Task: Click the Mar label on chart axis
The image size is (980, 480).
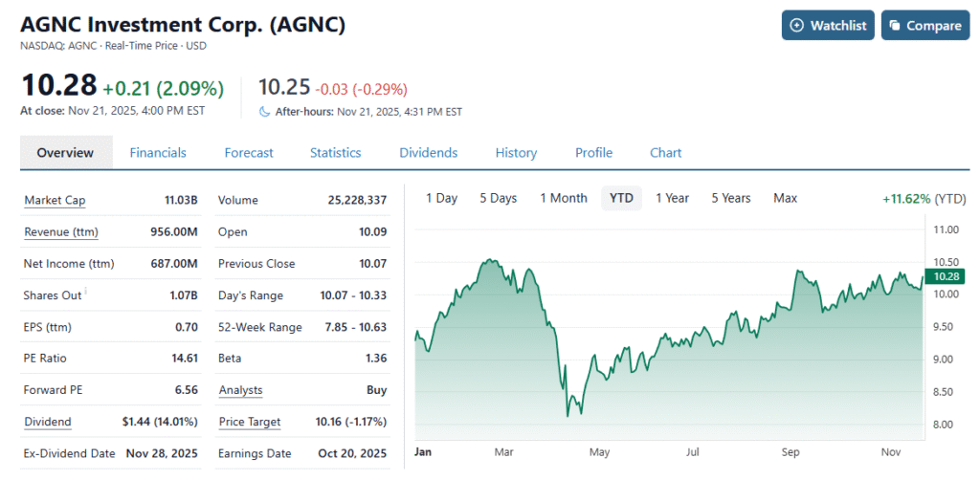Action: click(503, 451)
